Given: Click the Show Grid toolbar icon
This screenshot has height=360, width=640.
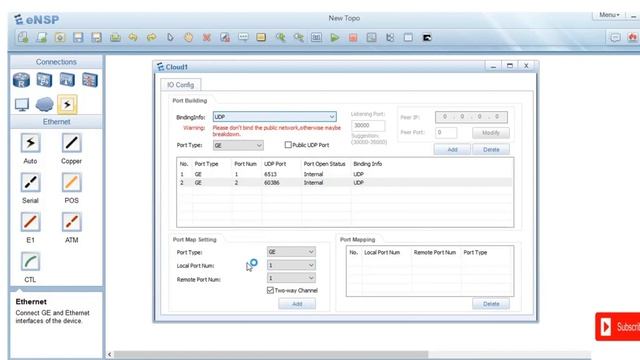Looking at the screenshot, I should coord(408,38).
